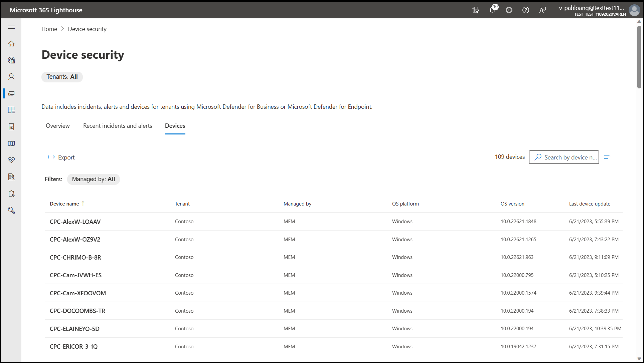
Task: Click the scrollbar down arrow
Action: 639,359
